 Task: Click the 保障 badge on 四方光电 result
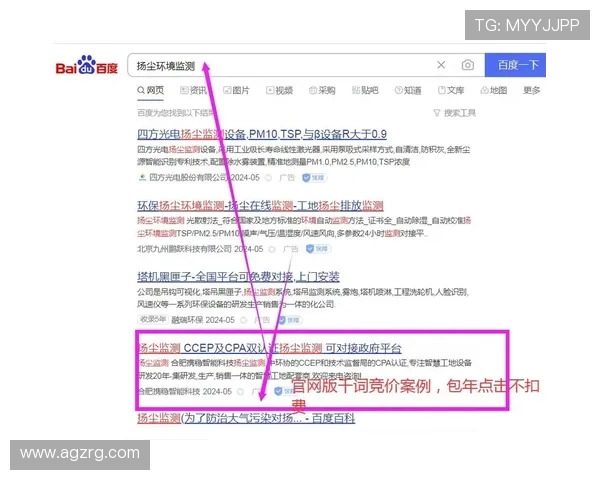click(x=314, y=178)
